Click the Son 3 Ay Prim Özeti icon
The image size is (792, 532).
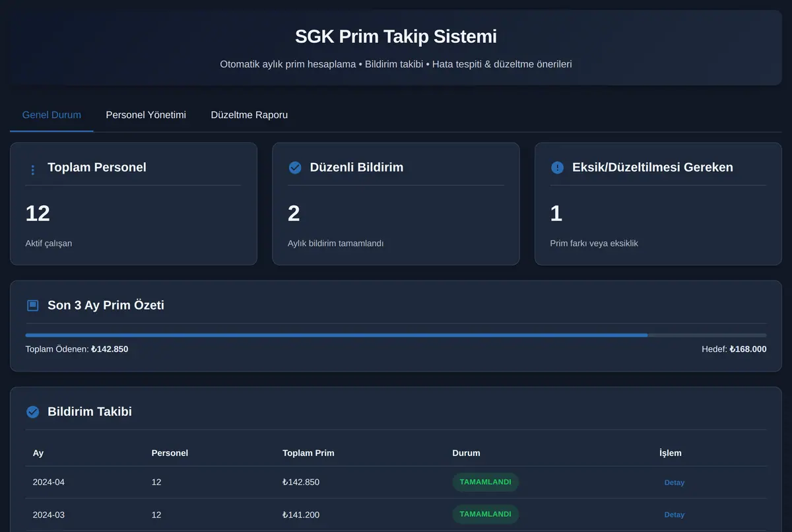pos(33,306)
